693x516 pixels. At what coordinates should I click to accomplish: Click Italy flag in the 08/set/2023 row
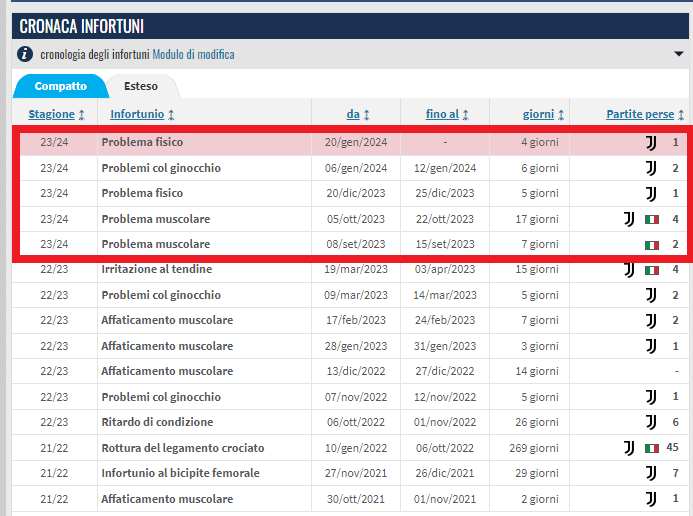(x=651, y=245)
